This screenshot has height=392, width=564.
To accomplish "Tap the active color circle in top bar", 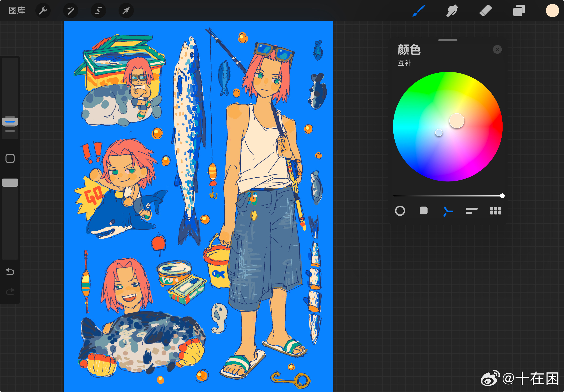I will (x=552, y=11).
